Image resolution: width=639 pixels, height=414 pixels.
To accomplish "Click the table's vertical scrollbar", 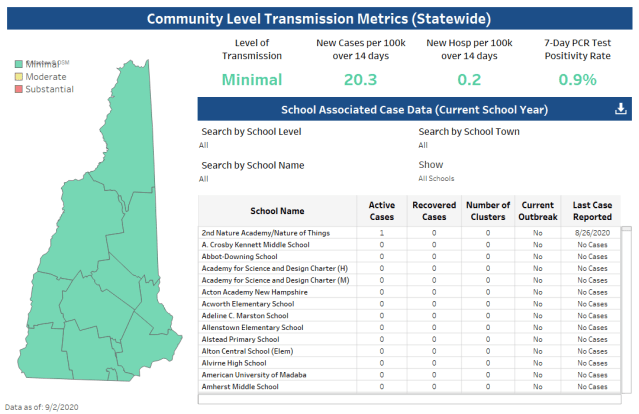I will click(x=626, y=300).
